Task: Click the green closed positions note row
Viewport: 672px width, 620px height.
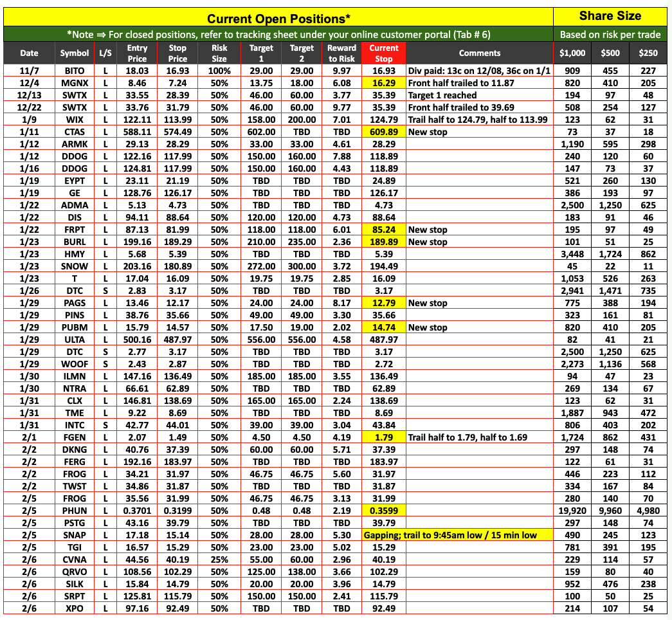Action: tap(278, 35)
